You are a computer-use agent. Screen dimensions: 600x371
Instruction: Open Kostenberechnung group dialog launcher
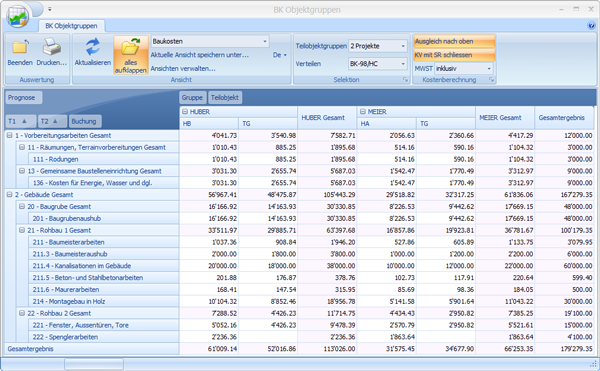492,80
